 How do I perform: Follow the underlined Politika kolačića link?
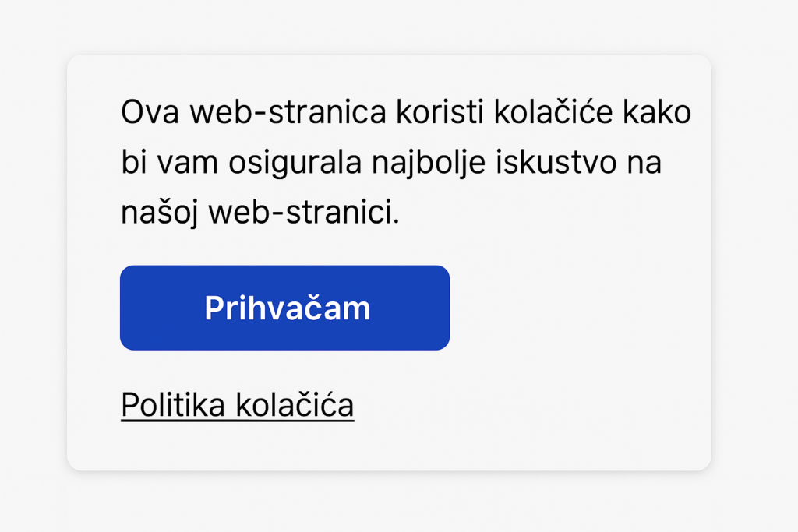pyautogui.click(x=237, y=405)
